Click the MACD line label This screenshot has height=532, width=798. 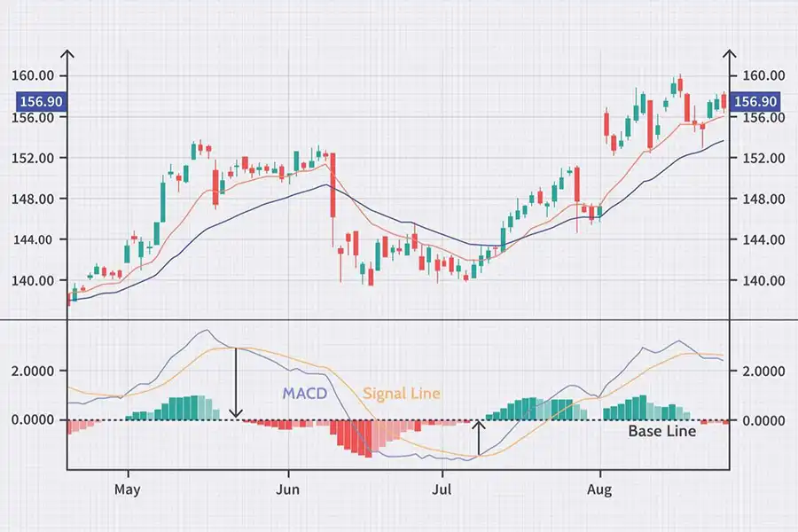(304, 394)
